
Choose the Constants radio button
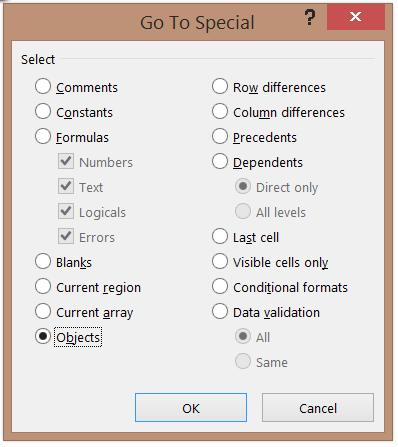point(43,111)
